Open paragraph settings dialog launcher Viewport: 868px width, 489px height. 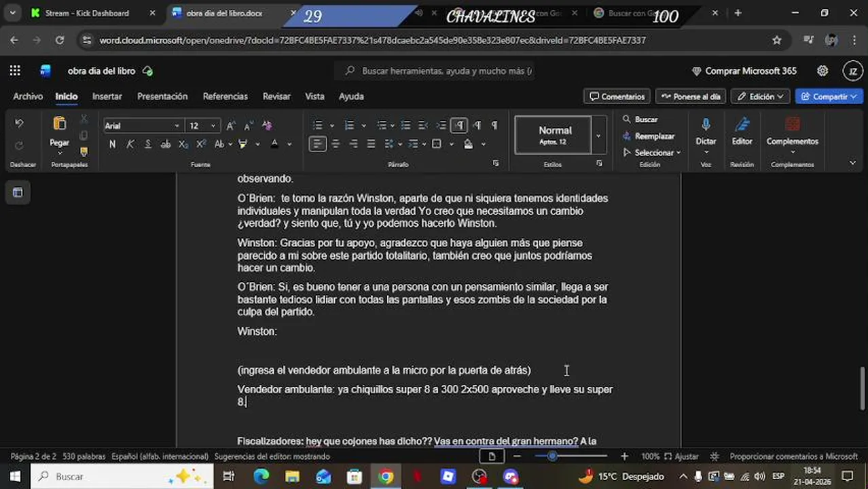495,164
